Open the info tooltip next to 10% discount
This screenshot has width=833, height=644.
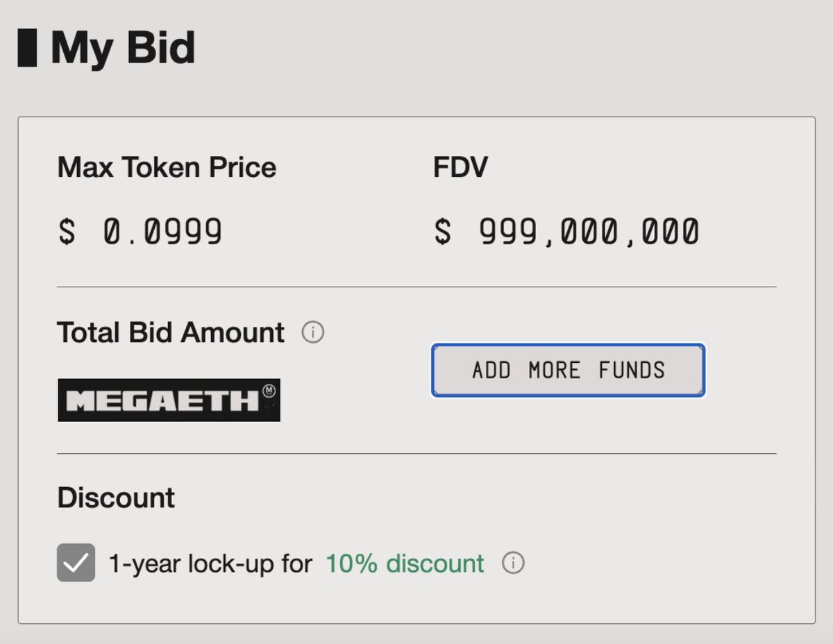[x=513, y=563]
